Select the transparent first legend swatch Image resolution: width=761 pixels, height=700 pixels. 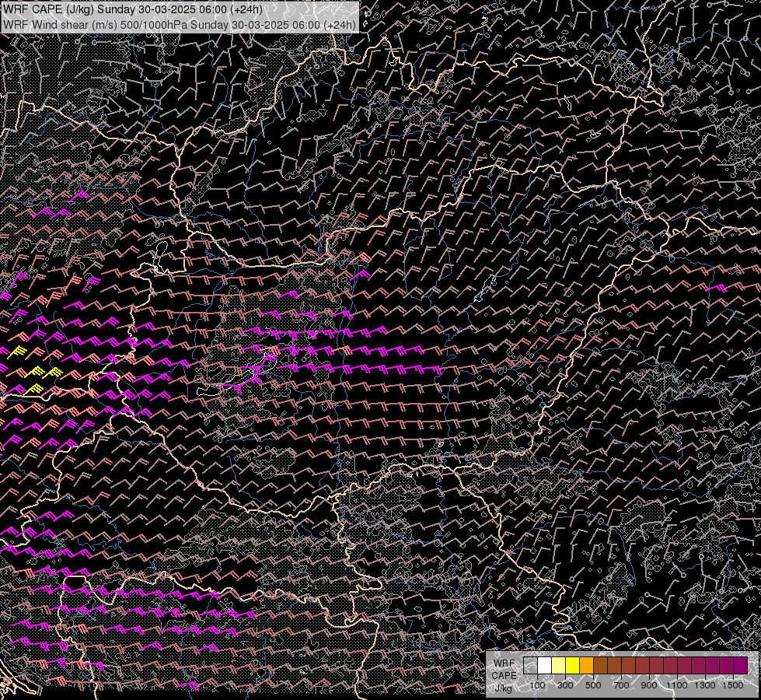[x=530, y=666]
